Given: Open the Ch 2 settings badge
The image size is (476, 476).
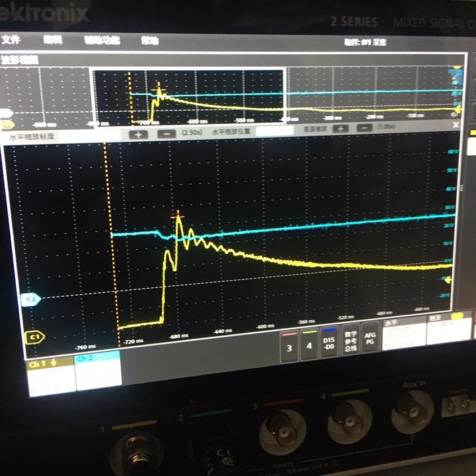Looking at the screenshot, I should (98, 369).
